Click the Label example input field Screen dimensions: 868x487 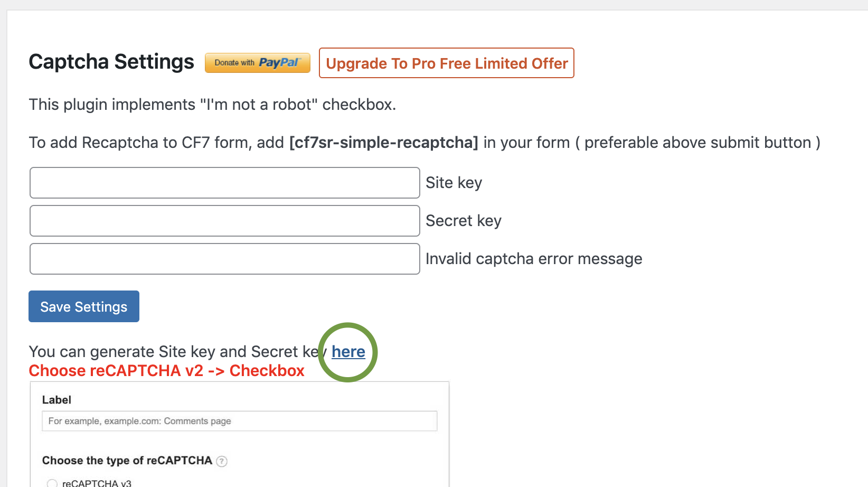pyautogui.click(x=240, y=421)
